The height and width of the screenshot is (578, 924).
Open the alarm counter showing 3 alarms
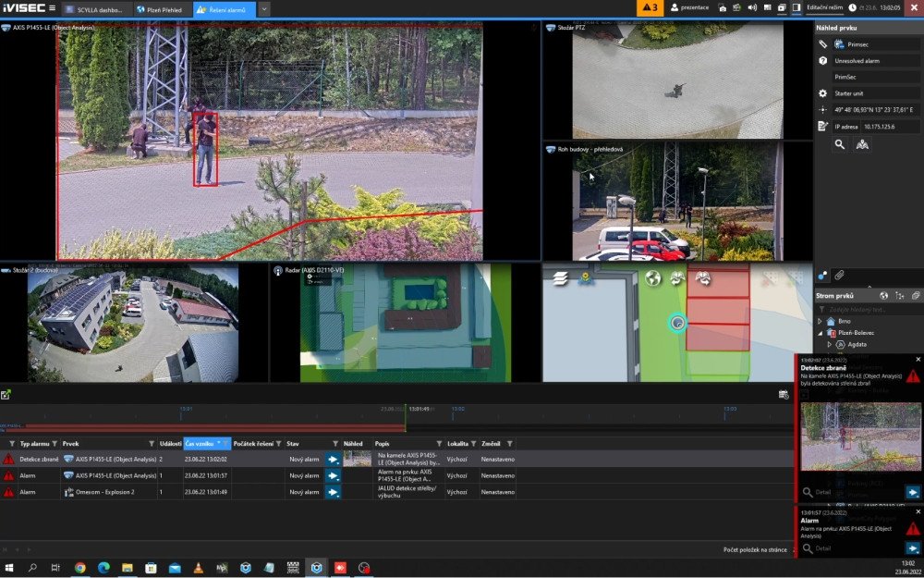(650, 7)
